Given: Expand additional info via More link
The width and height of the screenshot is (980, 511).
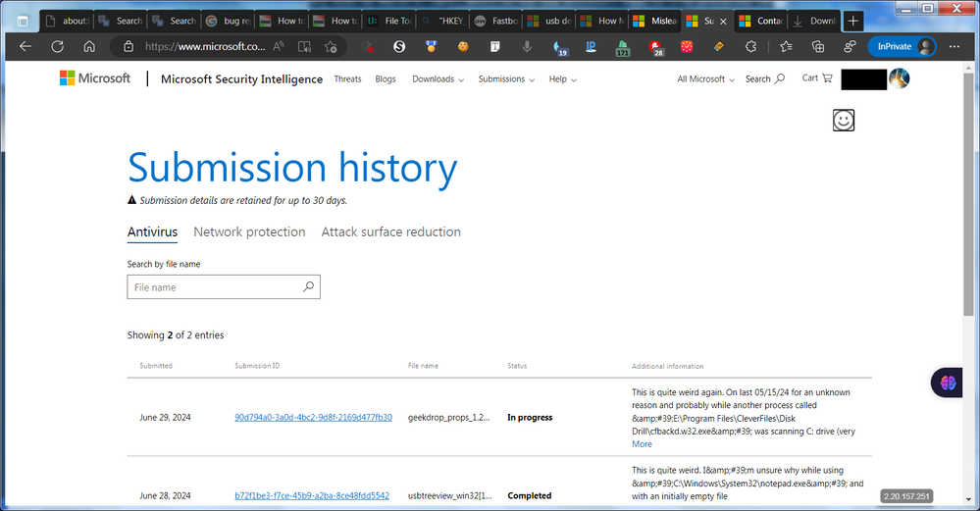Looking at the screenshot, I should point(642,444).
